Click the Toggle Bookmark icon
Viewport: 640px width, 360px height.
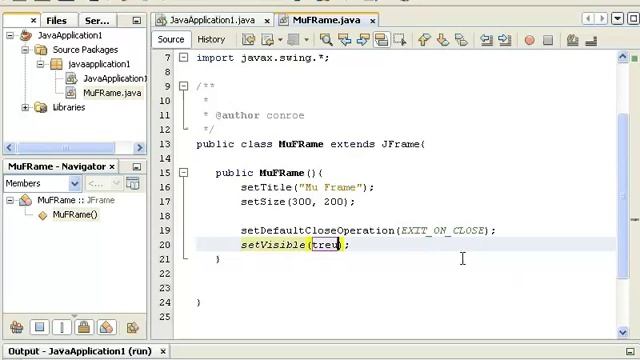(461, 40)
